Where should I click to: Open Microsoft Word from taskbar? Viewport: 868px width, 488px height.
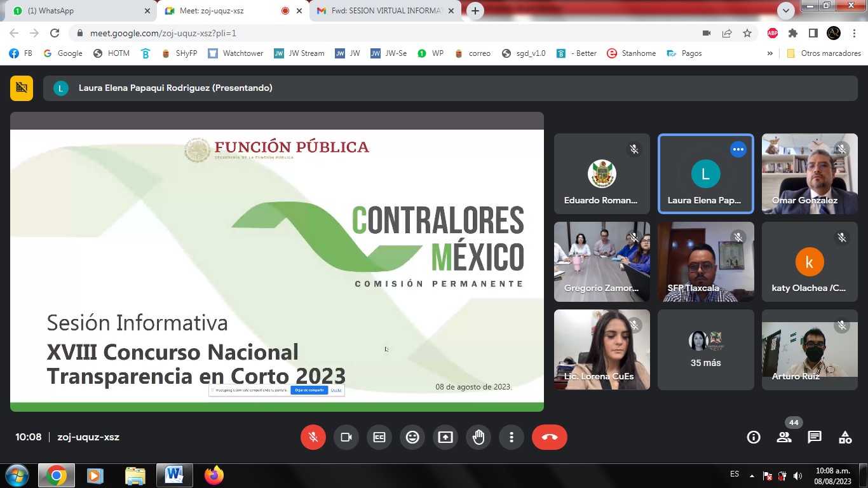174,475
